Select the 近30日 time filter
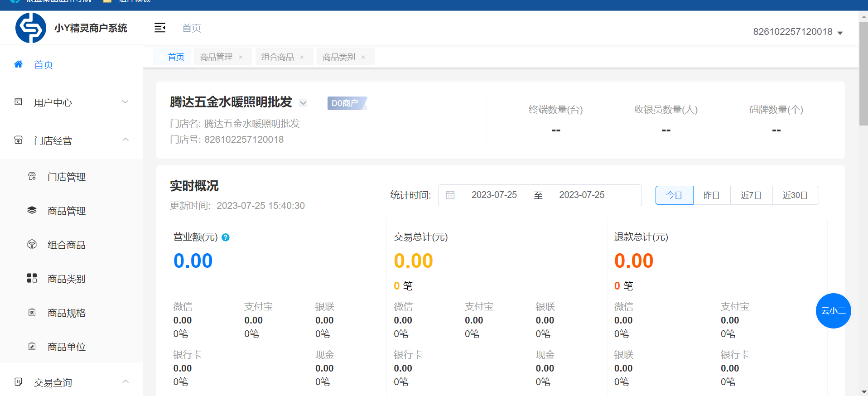This screenshot has width=868, height=396. 796,195
